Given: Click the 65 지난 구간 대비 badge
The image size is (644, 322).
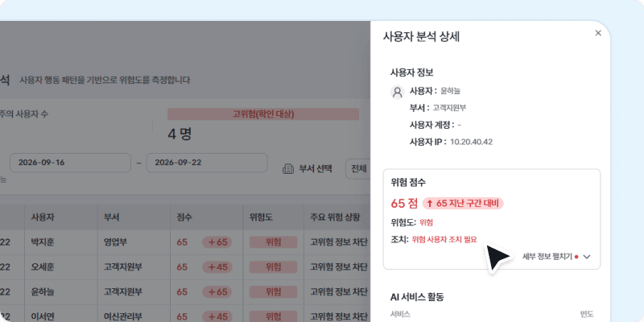Looking at the screenshot, I should [463, 204].
